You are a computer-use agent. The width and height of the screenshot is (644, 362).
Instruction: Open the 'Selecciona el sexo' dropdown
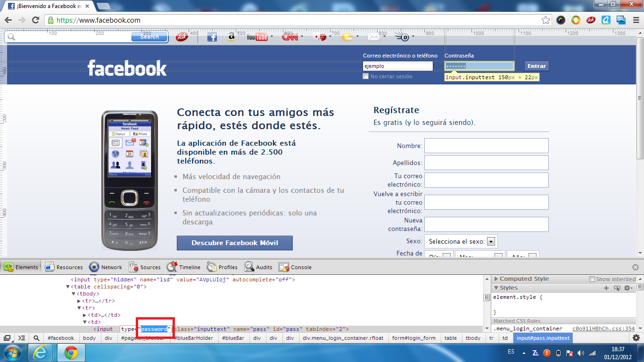pos(461,241)
